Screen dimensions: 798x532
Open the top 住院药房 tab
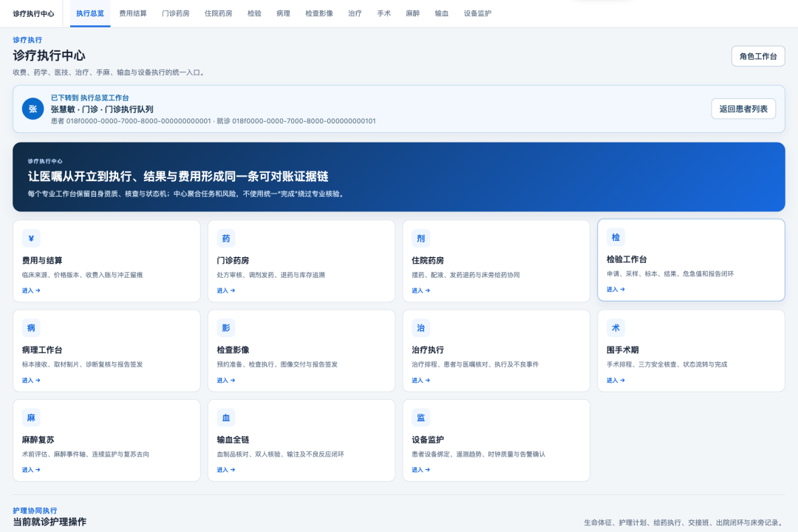(218, 13)
